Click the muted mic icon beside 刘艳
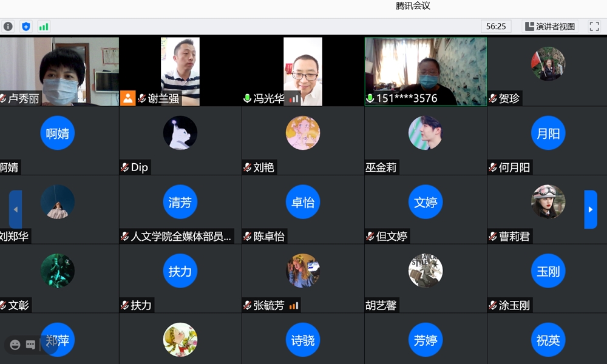Screen dimensions: 607x364 248,167
